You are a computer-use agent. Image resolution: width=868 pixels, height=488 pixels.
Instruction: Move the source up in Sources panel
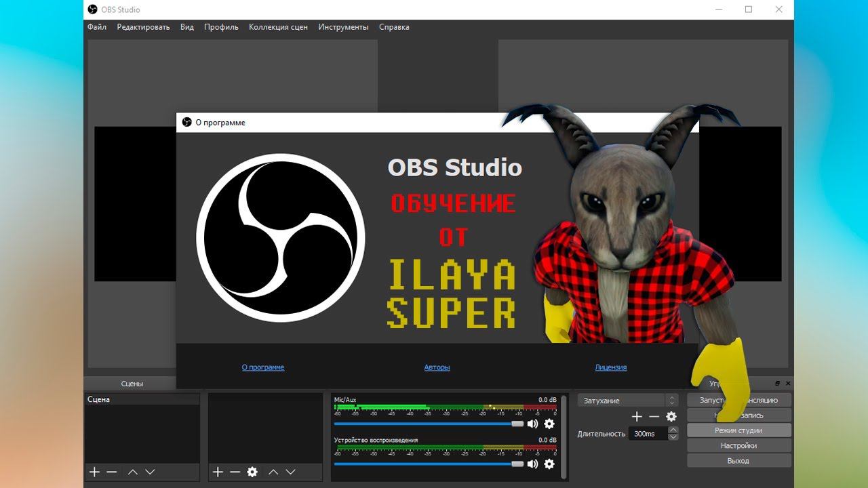point(273,472)
